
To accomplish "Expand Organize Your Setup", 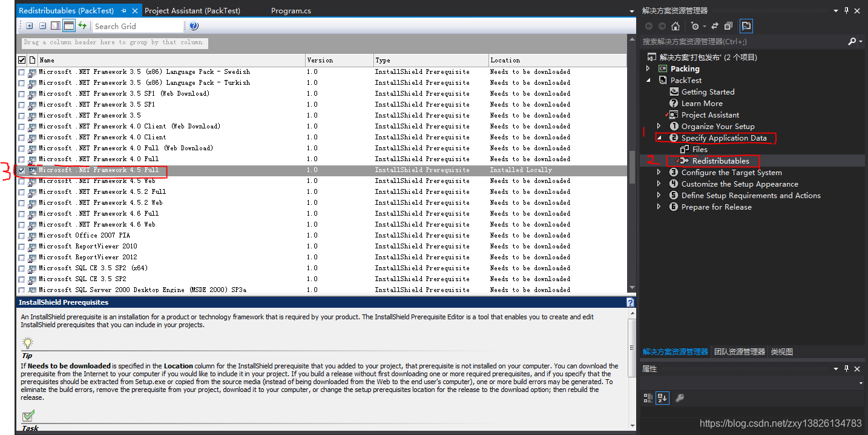I will [659, 126].
